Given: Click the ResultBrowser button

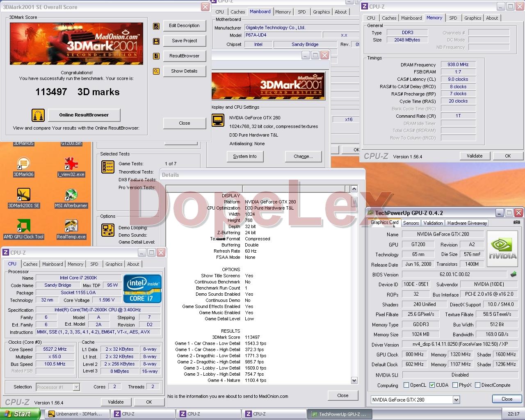Looking at the screenshot, I should coord(184,56).
